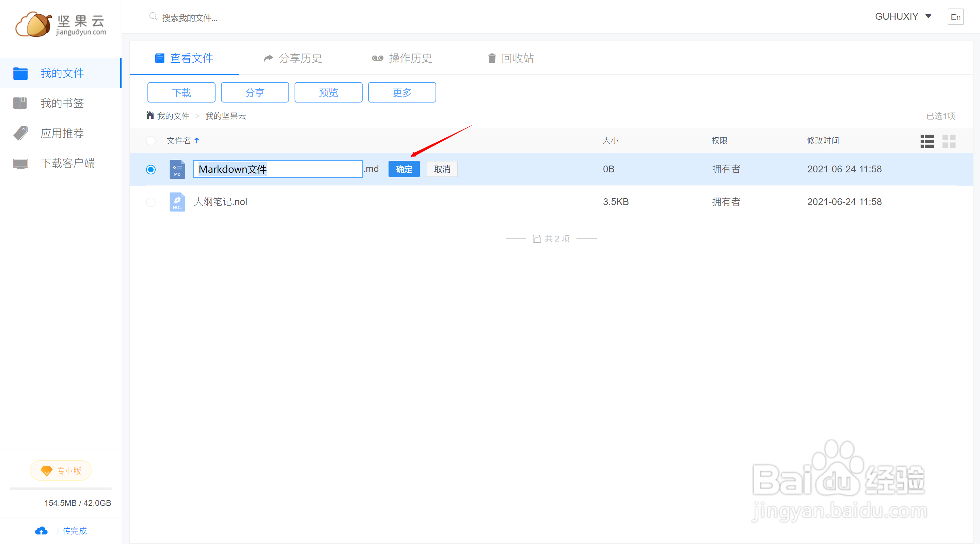Click 我的文件 breadcrumb link

coord(173,116)
